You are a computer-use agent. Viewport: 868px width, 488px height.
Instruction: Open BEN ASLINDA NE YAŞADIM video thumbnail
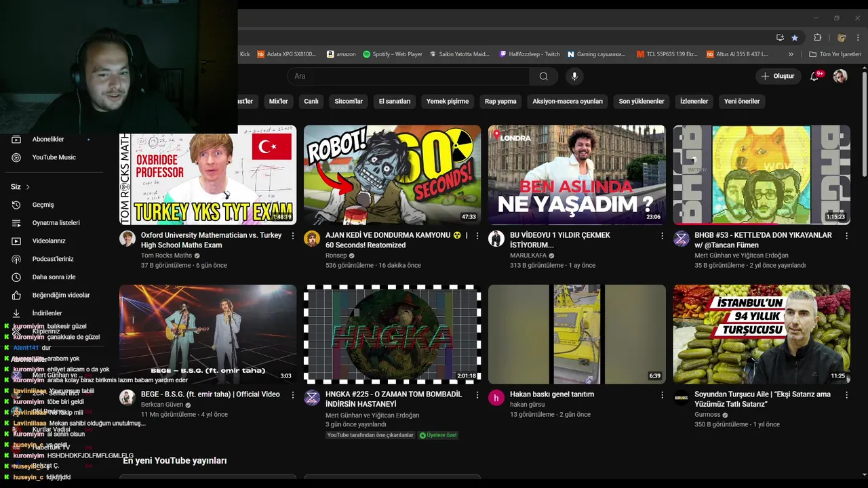(x=576, y=175)
